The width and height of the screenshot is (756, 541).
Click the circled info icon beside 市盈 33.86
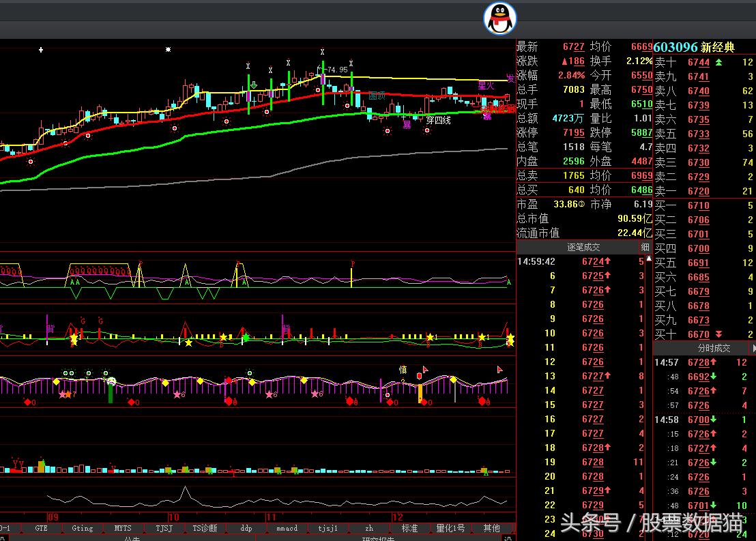[581, 205]
